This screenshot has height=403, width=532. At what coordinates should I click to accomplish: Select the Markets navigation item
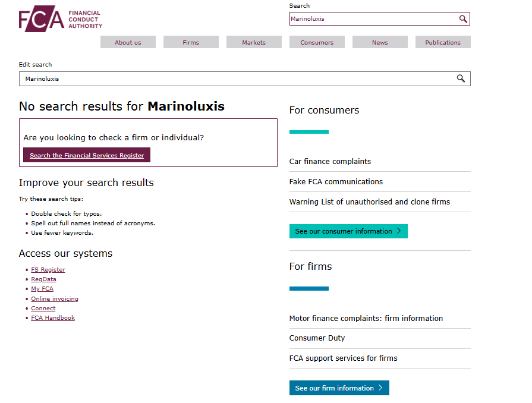tap(254, 42)
